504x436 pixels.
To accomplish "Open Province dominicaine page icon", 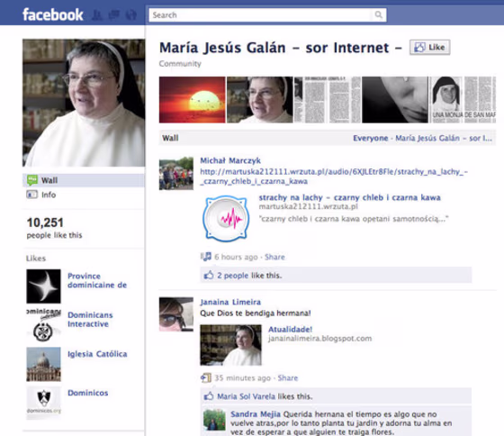I will pos(43,286).
